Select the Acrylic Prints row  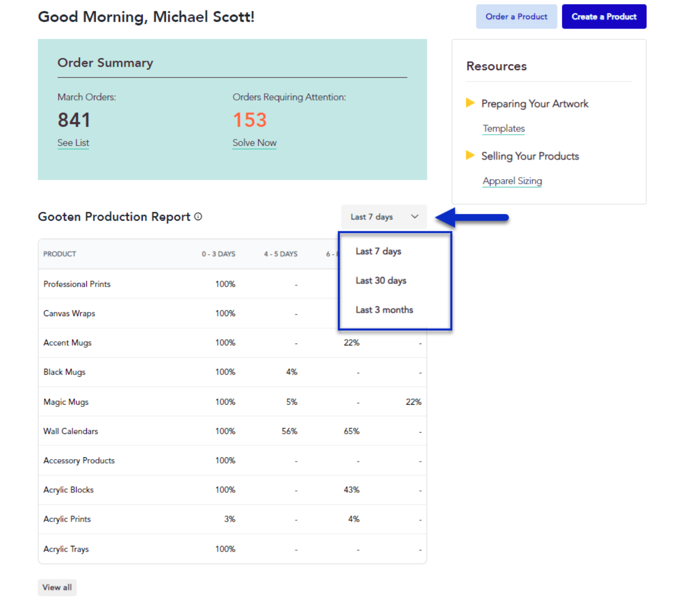tap(232, 519)
